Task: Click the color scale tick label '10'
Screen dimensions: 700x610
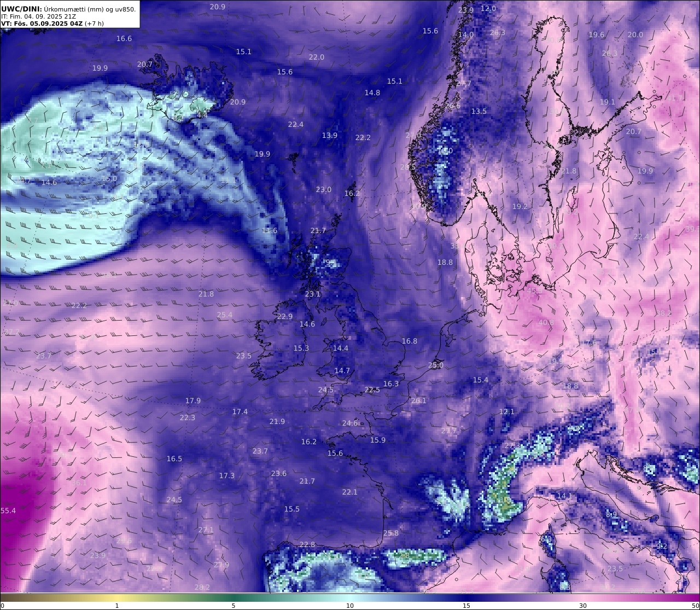Action: [x=350, y=606]
